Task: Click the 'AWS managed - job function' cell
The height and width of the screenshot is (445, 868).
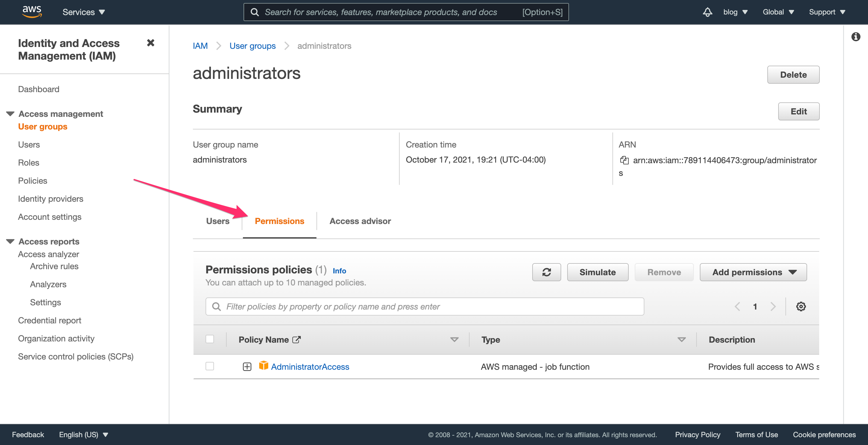Action: [x=535, y=367]
